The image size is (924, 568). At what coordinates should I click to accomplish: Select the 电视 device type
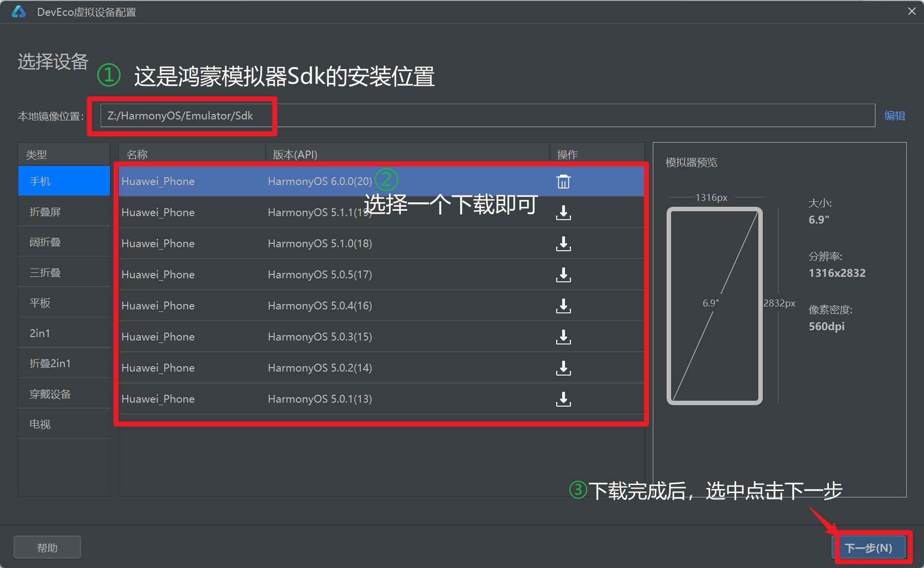tap(64, 424)
